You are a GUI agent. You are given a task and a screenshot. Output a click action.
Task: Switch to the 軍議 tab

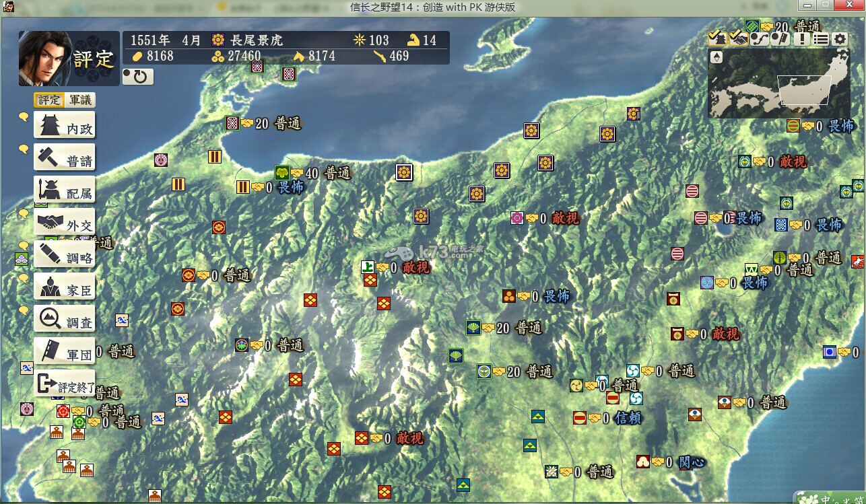pyautogui.click(x=80, y=100)
